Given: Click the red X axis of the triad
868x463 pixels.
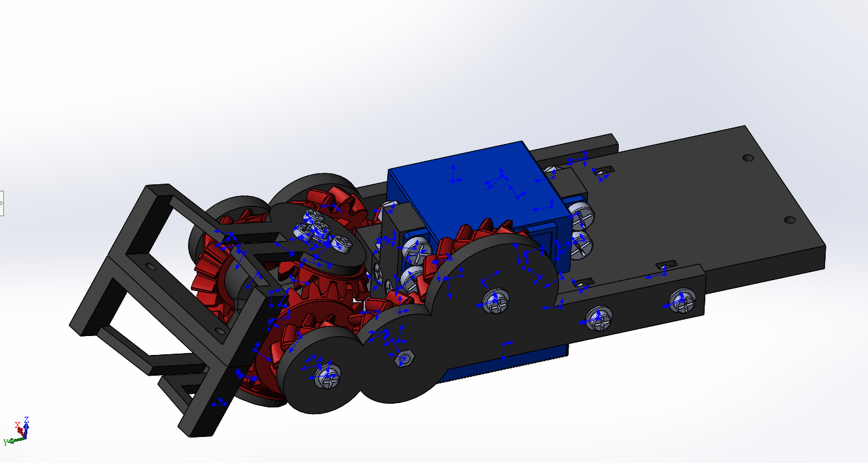Looking at the screenshot, I should pos(20,429).
